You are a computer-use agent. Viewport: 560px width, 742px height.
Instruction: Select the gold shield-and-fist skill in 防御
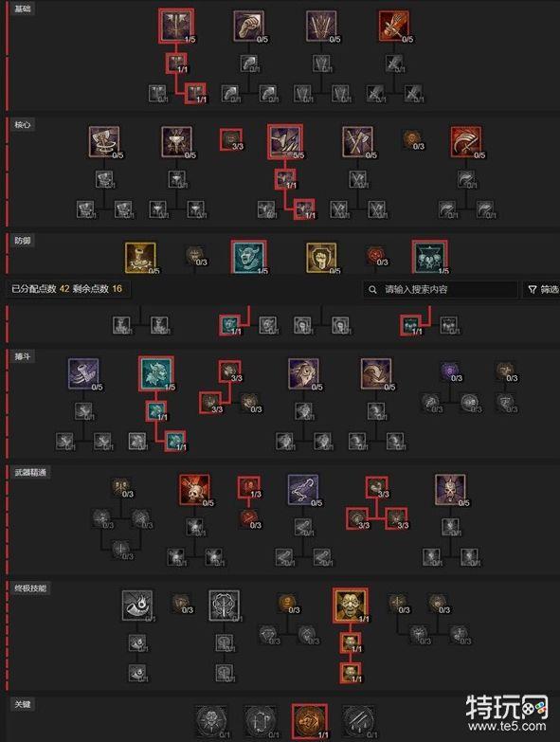pos(321,258)
